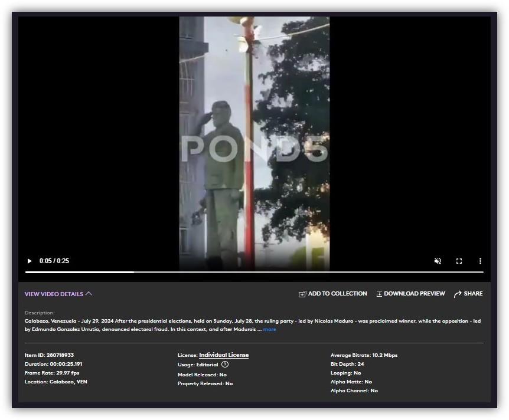This screenshot has height=420, width=509.
Task: Unmute the video with the speaker icon
Action: tap(438, 261)
